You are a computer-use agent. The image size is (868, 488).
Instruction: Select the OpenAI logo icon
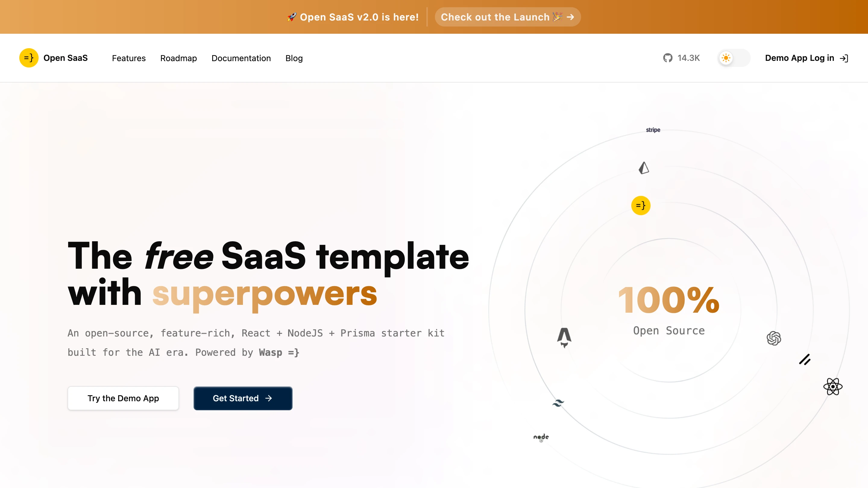774,338
